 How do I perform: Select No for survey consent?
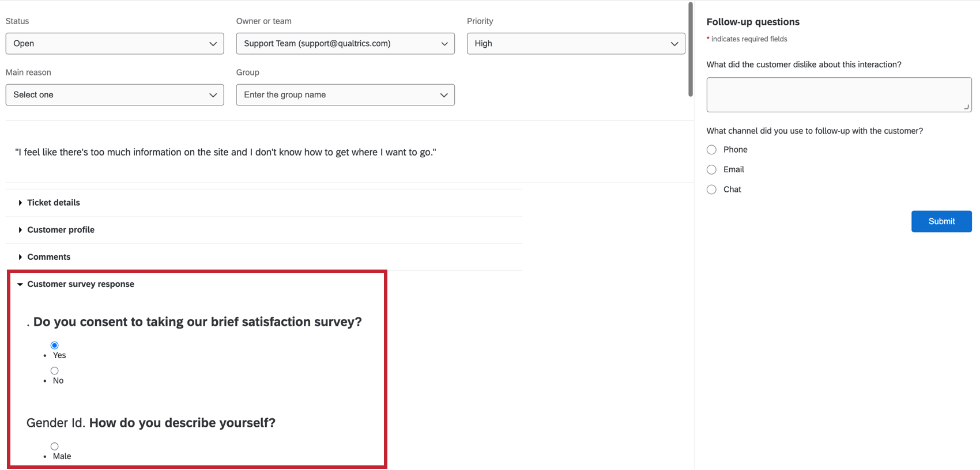(x=55, y=371)
